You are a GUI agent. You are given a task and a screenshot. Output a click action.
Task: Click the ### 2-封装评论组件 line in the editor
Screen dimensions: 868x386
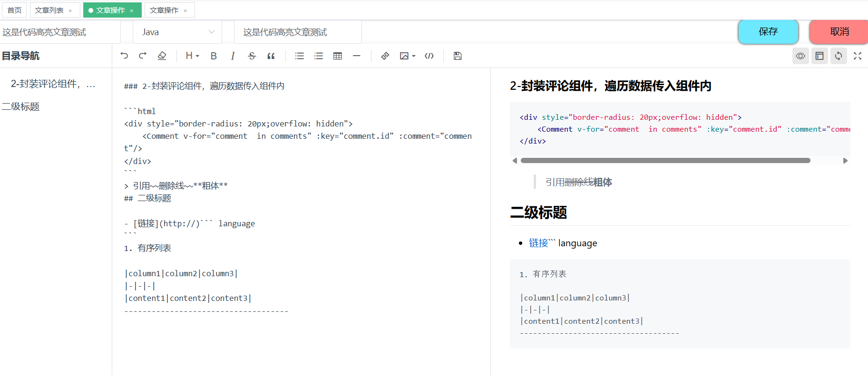click(x=204, y=86)
